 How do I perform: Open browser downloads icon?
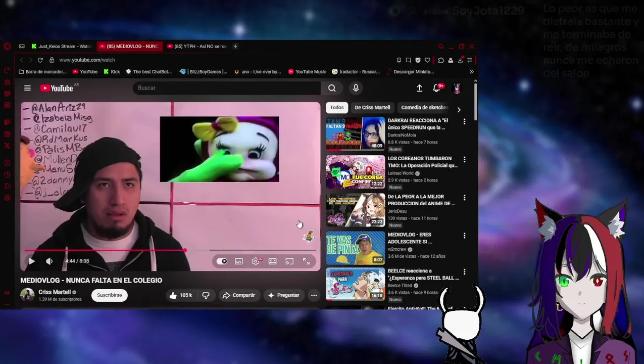point(460,60)
